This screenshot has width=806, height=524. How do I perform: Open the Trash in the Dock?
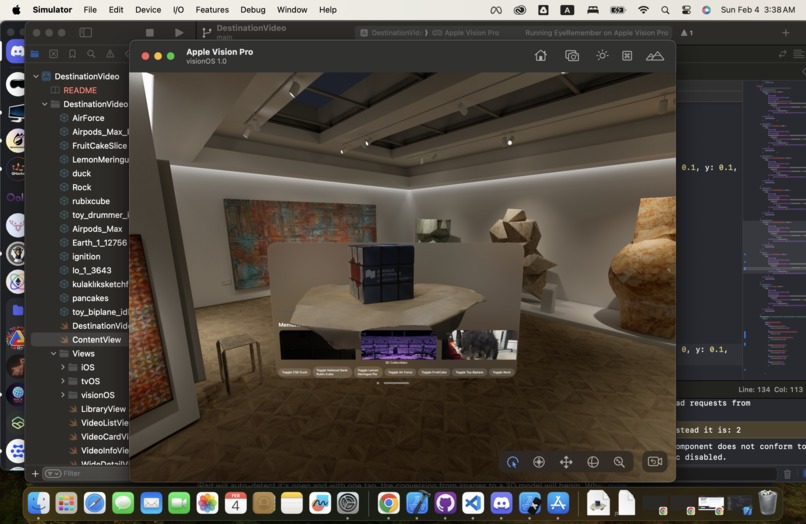[767, 502]
